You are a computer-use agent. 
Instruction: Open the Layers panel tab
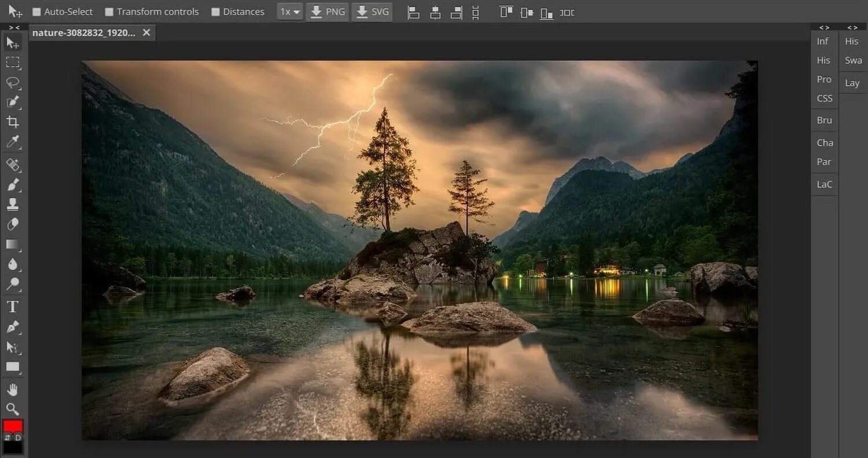click(852, 82)
